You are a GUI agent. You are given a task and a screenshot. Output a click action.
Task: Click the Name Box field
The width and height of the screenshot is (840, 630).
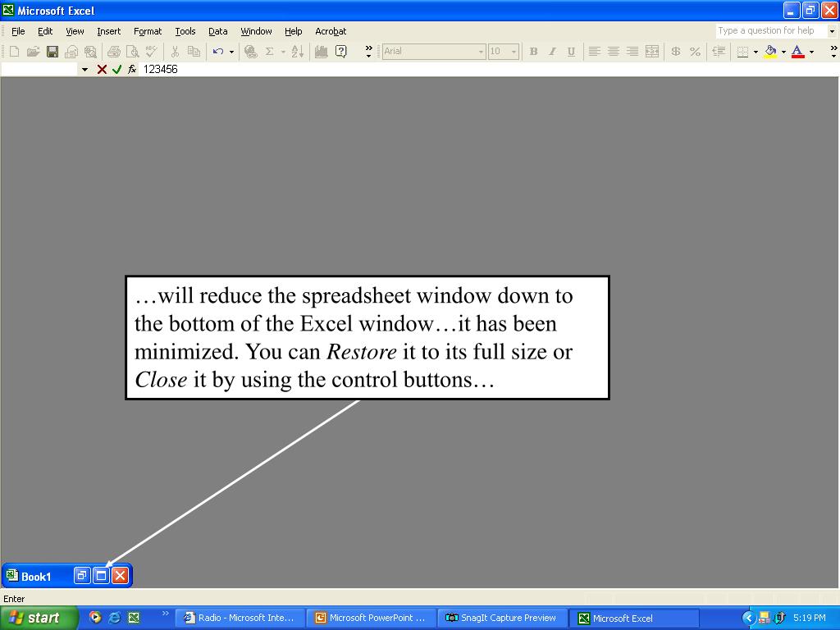(39, 69)
